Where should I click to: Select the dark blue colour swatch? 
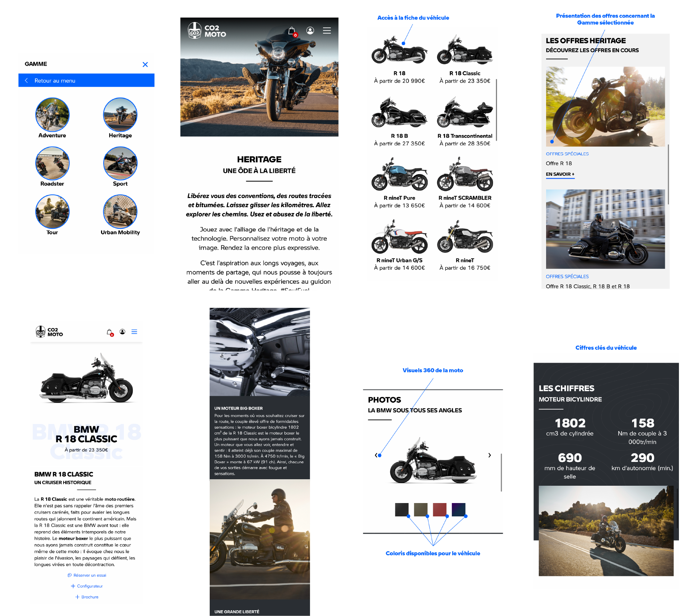tap(458, 510)
